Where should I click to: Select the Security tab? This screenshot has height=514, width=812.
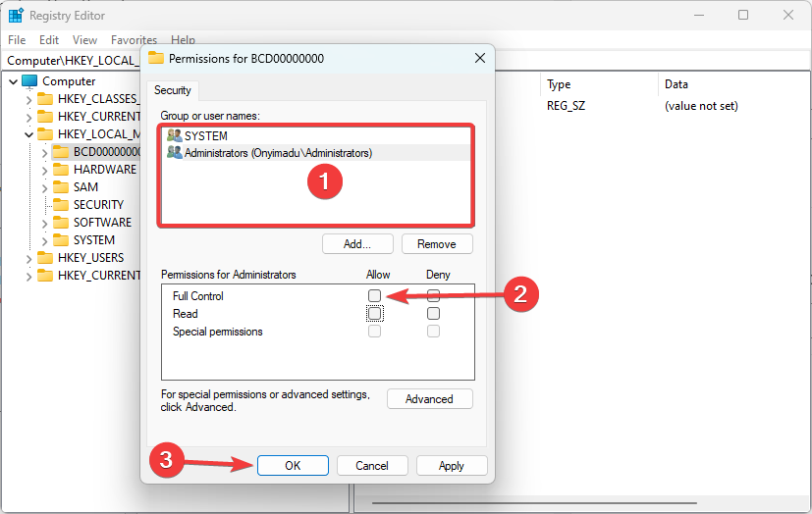click(173, 90)
